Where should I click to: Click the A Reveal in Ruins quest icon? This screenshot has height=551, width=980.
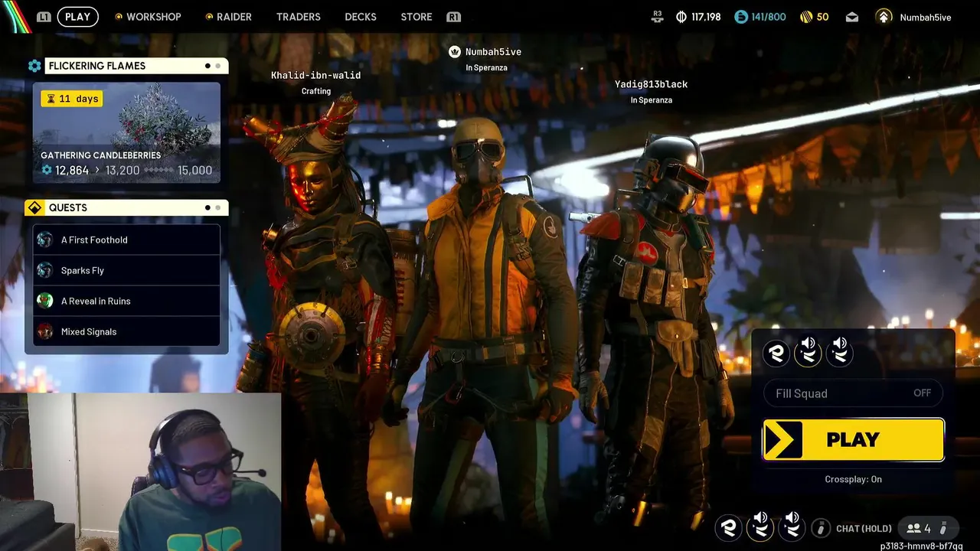point(45,301)
